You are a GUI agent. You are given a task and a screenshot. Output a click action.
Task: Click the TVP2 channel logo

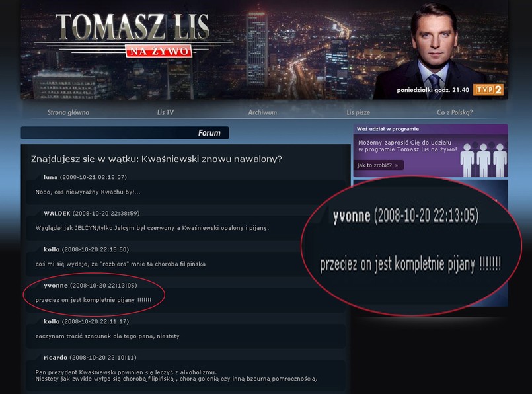(488, 90)
